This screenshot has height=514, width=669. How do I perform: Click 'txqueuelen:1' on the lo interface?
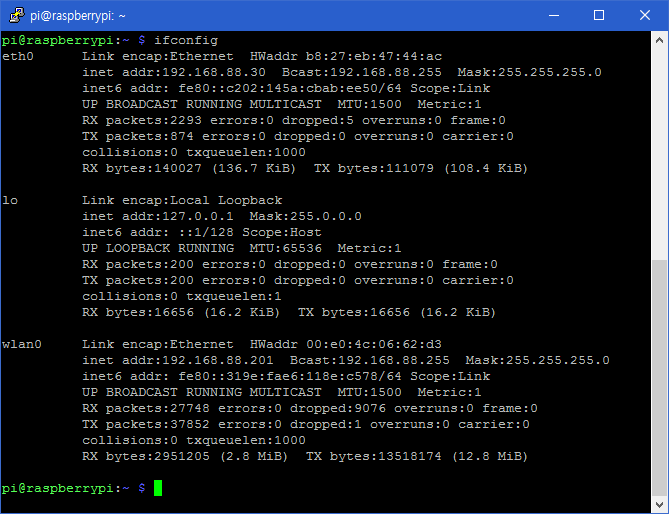pyautogui.click(x=234, y=296)
